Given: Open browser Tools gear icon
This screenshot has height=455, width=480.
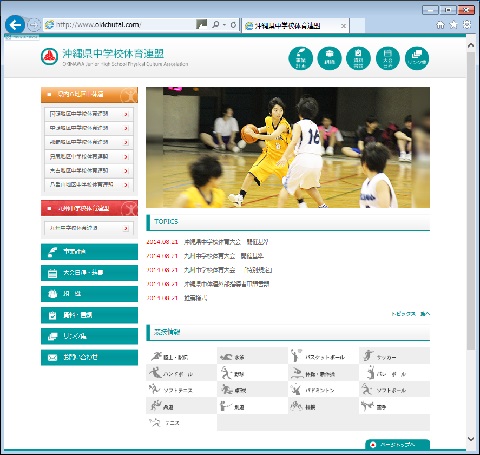Looking at the screenshot, I should (x=467, y=24).
